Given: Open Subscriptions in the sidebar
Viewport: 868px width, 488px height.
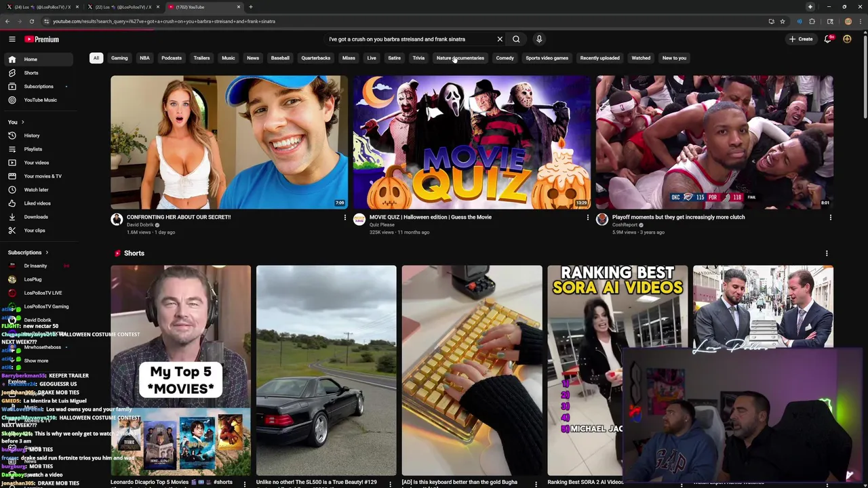Looking at the screenshot, I should (39, 86).
